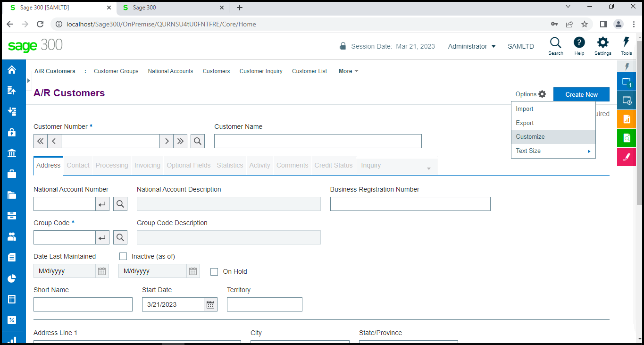The width and height of the screenshot is (644, 345).
Task: Choose Export from Options menu
Action: coord(553,123)
